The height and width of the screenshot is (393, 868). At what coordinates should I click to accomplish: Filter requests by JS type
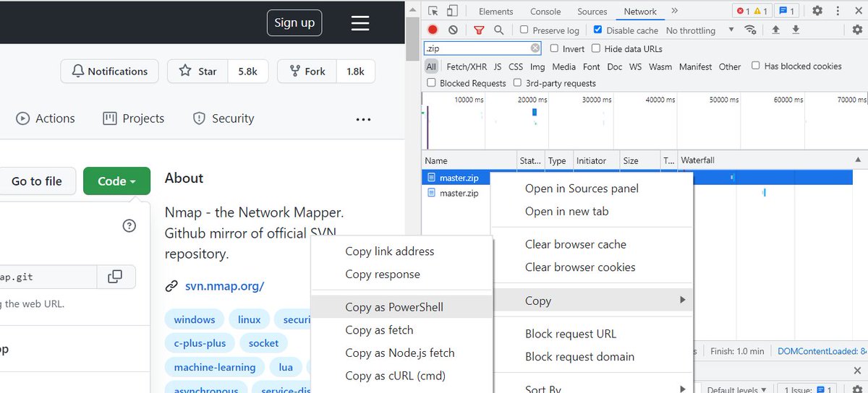(498, 66)
